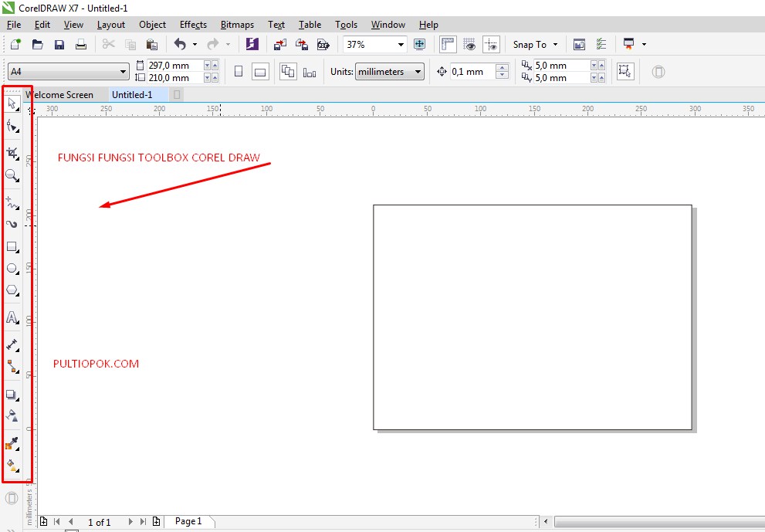The height and width of the screenshot is (532, 765).
Task: Open the Bitmaps menu
Action: tap(237, 25)
